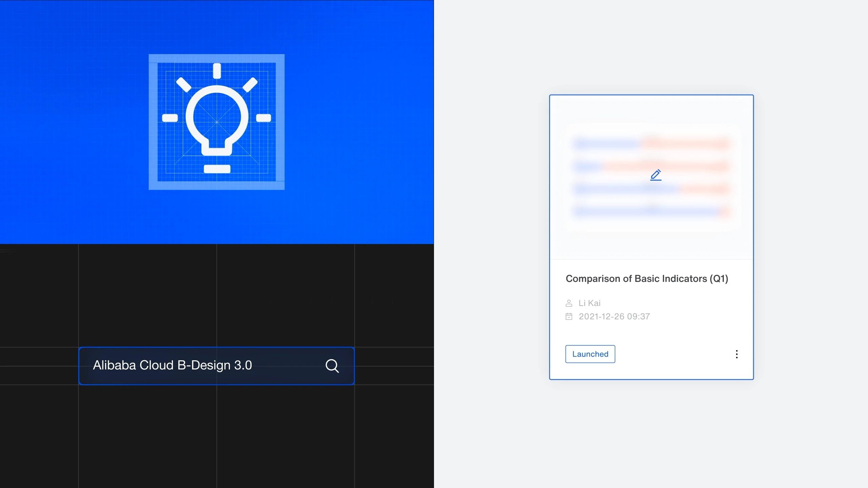This screenshot has width=868, height=488.
Task: Click the date 2021-12-26 09:37
Action: (x=614, y=317)
